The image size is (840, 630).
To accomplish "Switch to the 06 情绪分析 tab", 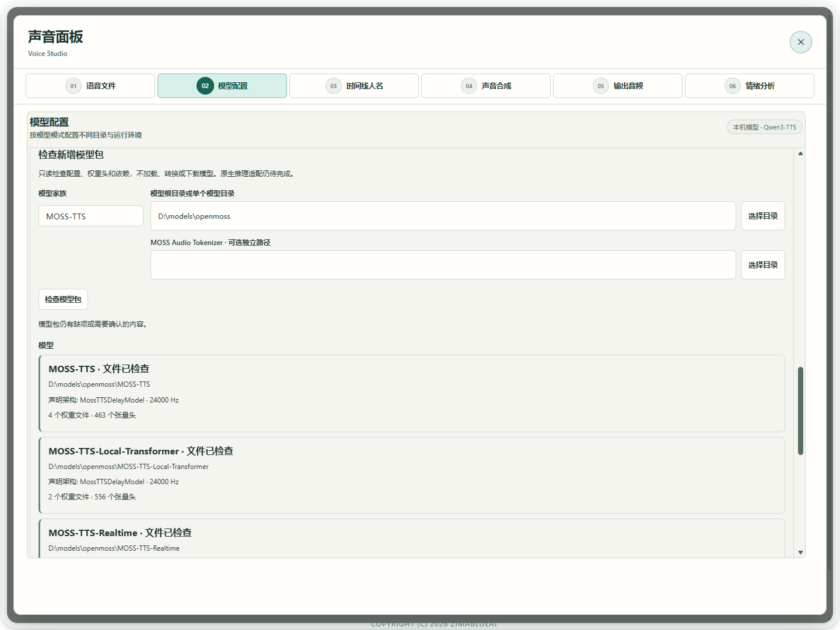I will tap(750, 86).
